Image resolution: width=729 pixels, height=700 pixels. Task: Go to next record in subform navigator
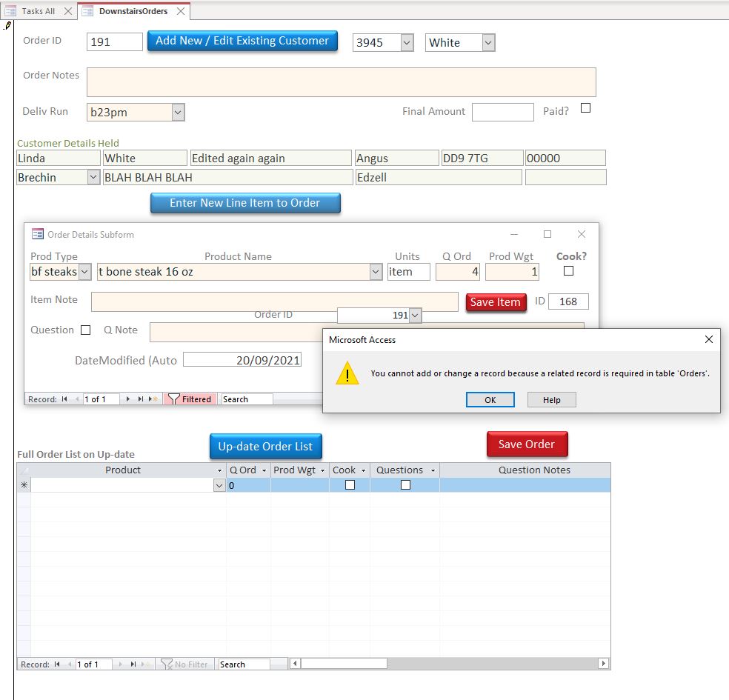128,399
